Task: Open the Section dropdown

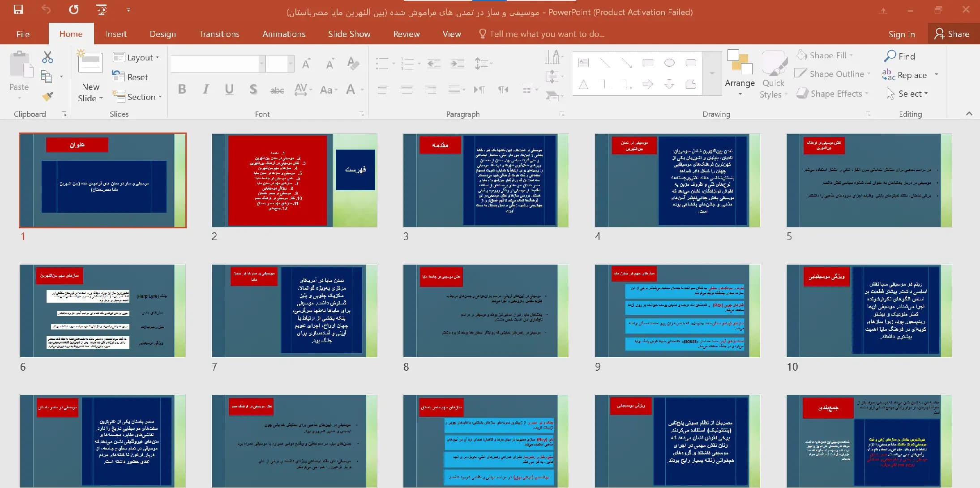Action: pos(137,97)
